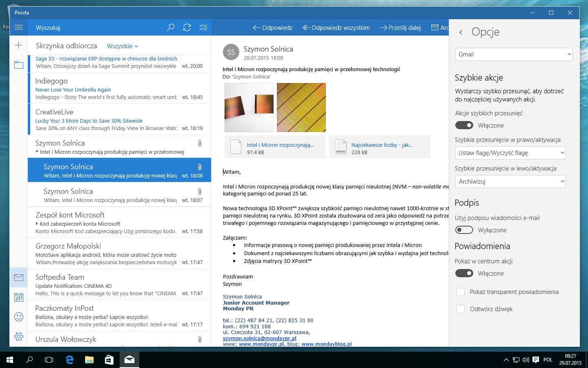Click the SS sender avatar
This screenshot has height=368, width=588.
pos(231,52)
